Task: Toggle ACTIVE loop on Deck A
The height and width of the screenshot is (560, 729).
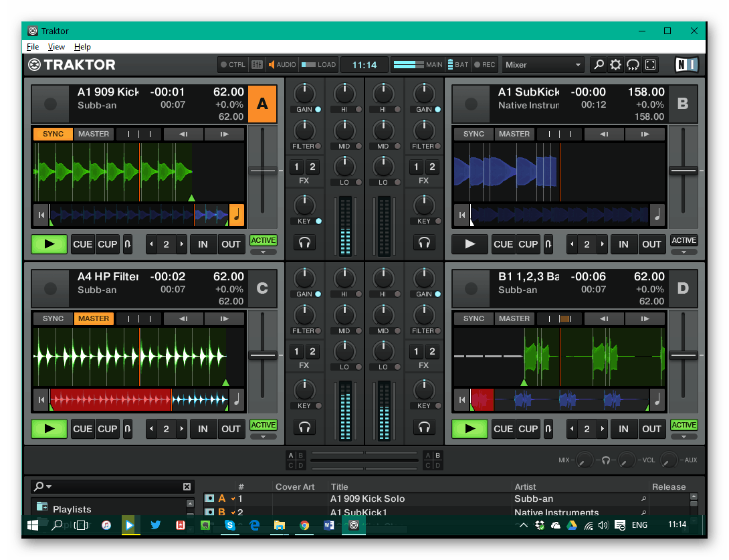Action: pos(264,240)
